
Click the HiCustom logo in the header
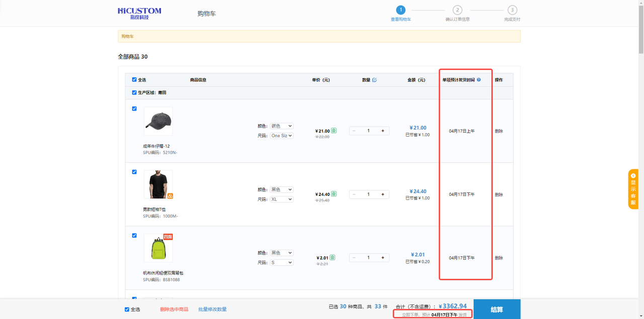click(x=139, y=13)
